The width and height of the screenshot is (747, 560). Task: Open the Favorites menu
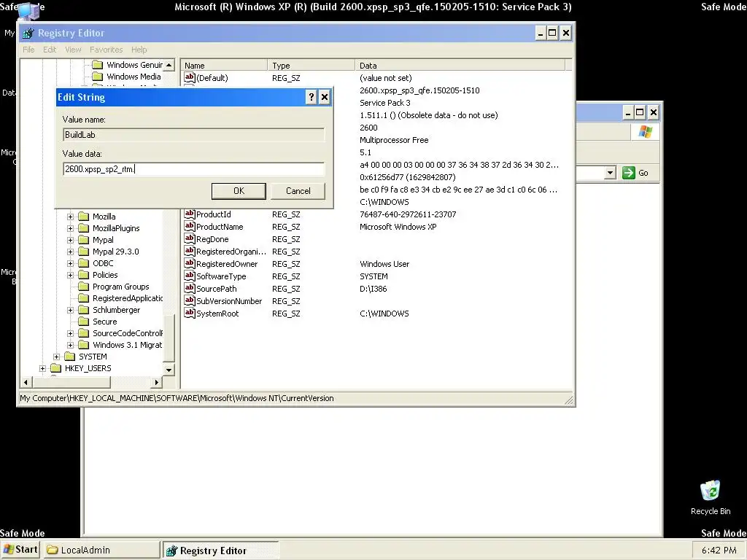tap(107, 50)
